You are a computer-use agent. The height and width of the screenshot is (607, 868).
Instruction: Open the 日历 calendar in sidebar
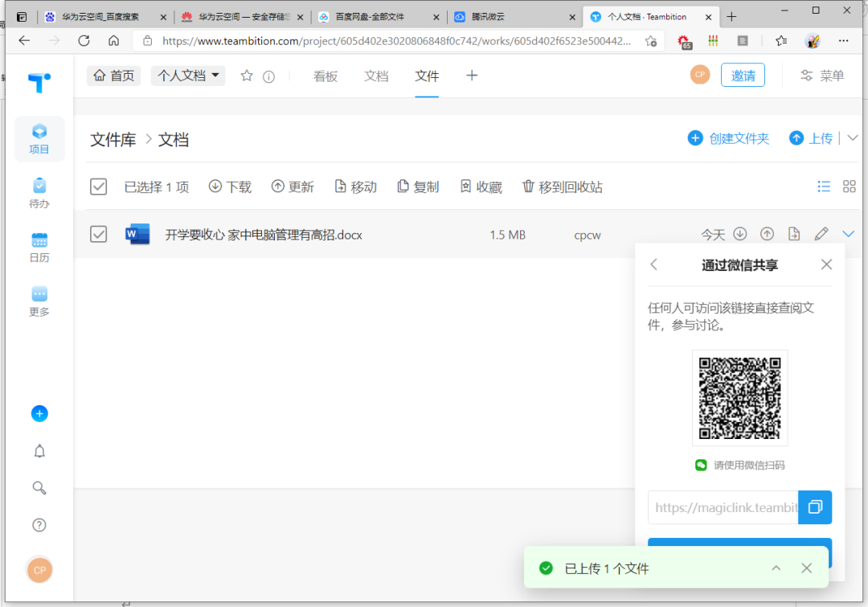39,248
